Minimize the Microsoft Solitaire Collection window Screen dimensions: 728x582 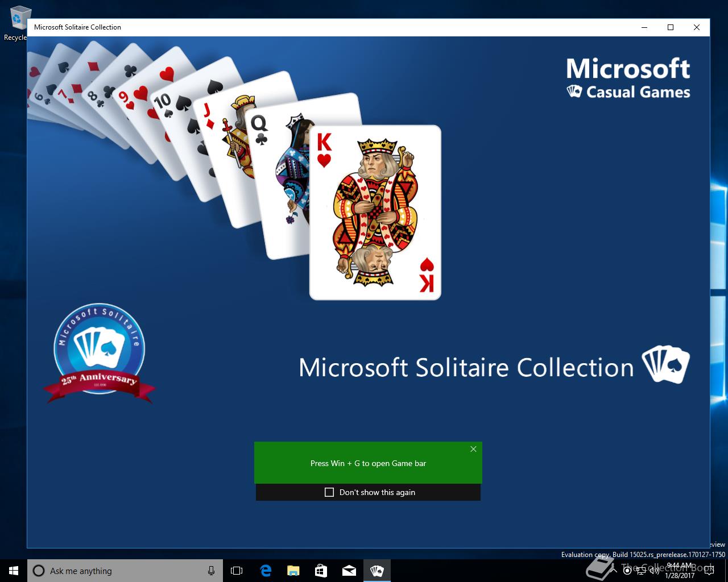[644, 27]
